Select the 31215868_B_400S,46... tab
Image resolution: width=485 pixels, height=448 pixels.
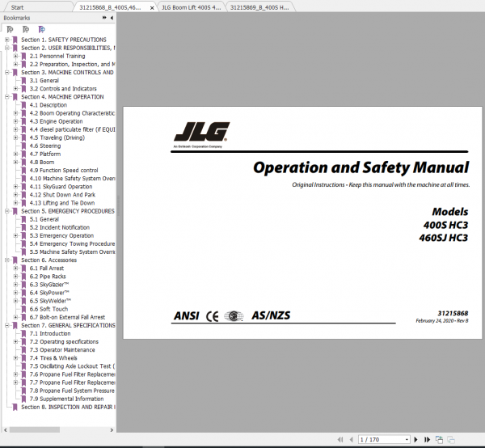point(110,7)
